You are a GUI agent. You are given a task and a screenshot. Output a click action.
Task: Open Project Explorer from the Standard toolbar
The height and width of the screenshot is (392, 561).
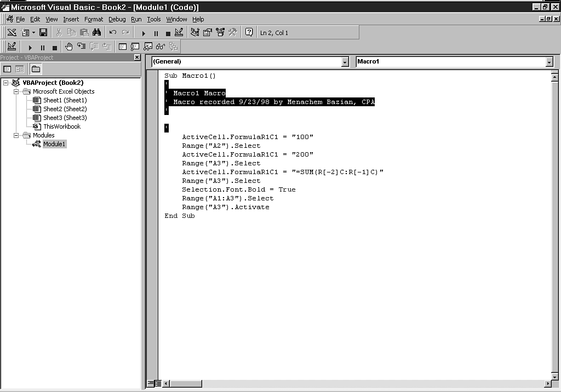195,33
